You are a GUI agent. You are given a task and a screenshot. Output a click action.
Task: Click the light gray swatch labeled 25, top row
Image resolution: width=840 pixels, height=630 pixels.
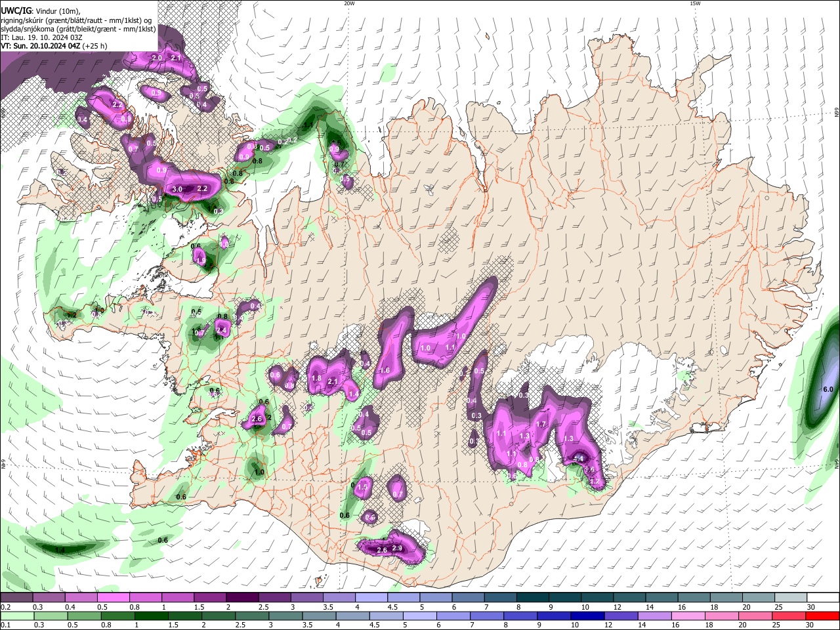point(791,598)
